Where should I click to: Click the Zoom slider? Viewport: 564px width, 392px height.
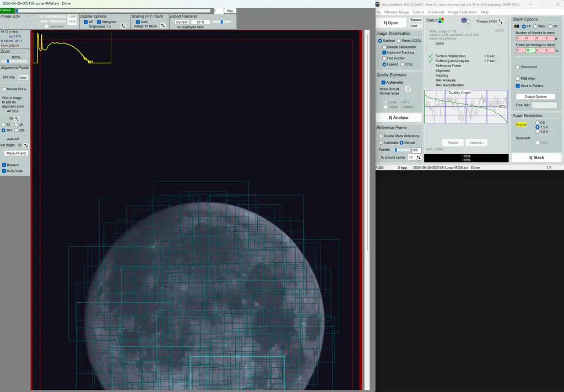(x=13, y=62)
